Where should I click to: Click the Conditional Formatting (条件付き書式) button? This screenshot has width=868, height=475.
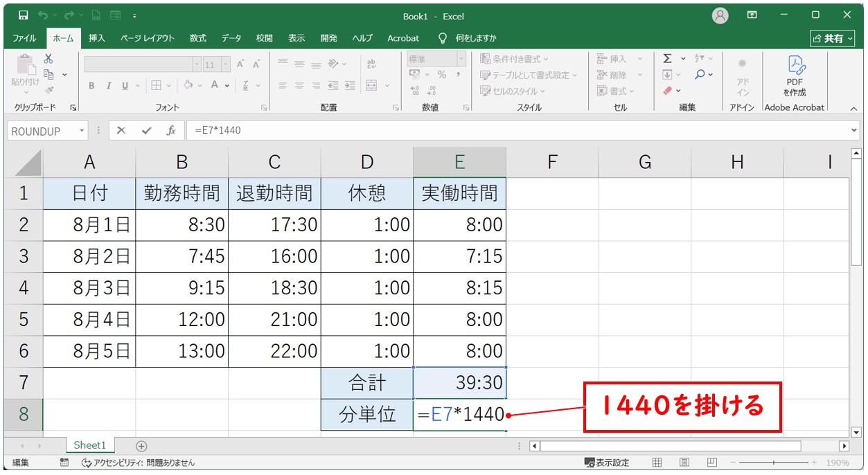click(515, 59)
